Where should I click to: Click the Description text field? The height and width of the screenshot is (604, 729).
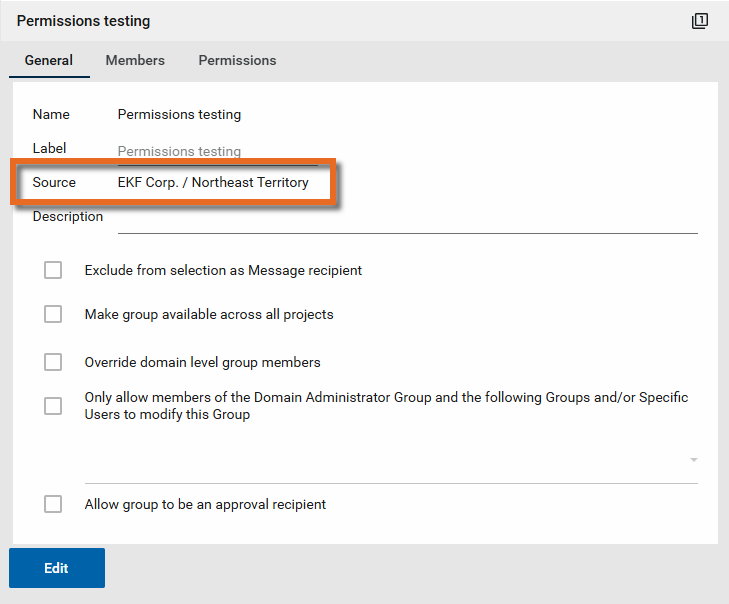click(407, 219)
